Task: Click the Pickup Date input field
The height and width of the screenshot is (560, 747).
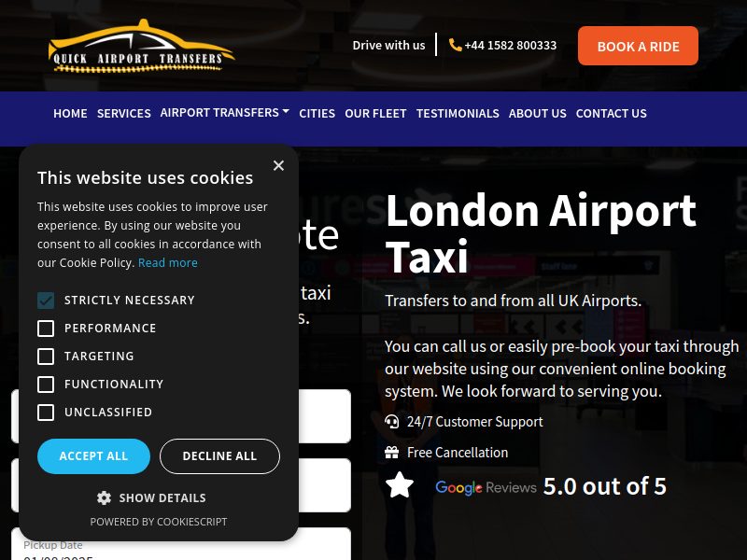Action: click(x=181, y=545)
